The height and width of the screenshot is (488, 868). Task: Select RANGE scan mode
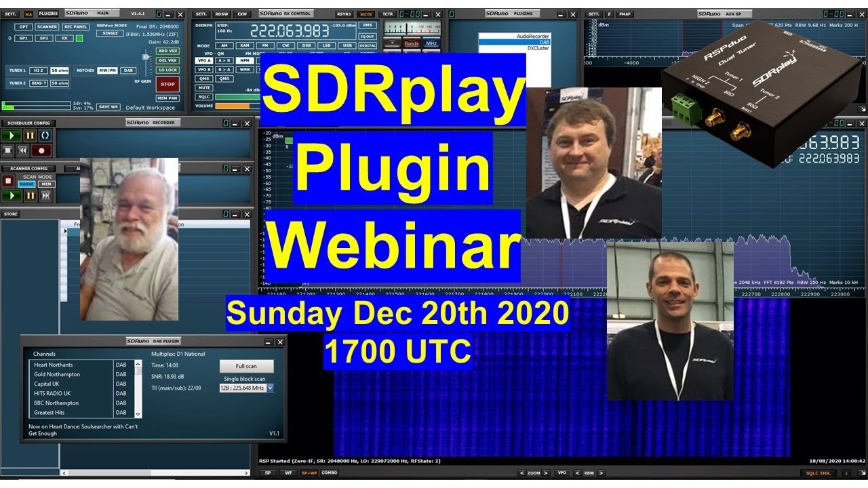(26, 184)
